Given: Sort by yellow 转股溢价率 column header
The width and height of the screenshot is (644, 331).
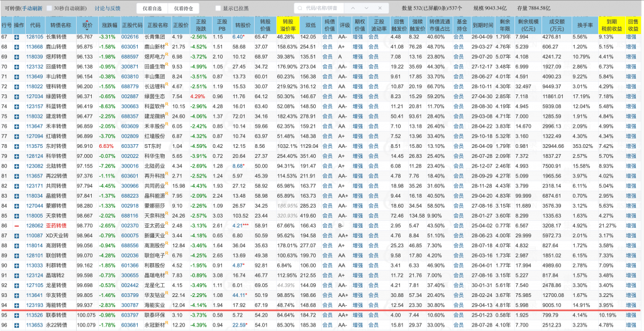Looking at the screenshot, I should (x=287, y=25).
